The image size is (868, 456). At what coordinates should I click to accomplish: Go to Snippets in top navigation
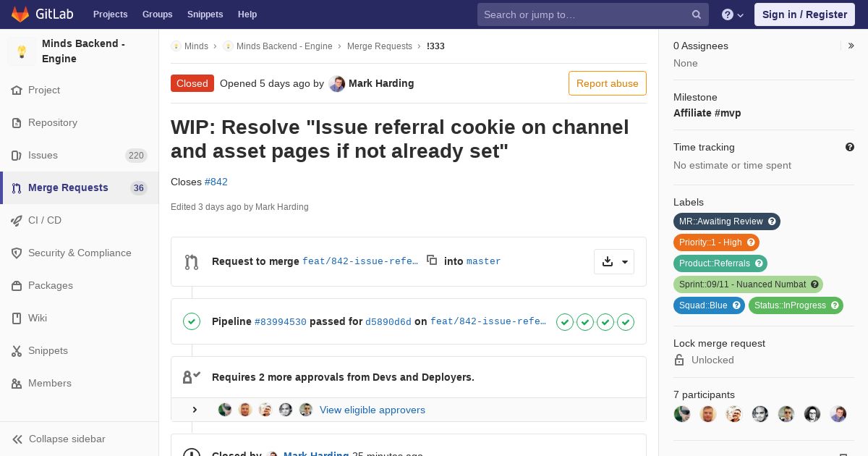tap(205, 14)
